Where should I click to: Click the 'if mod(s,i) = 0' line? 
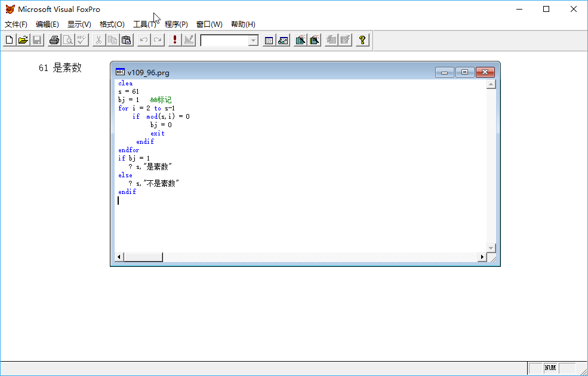click(161, 116)
